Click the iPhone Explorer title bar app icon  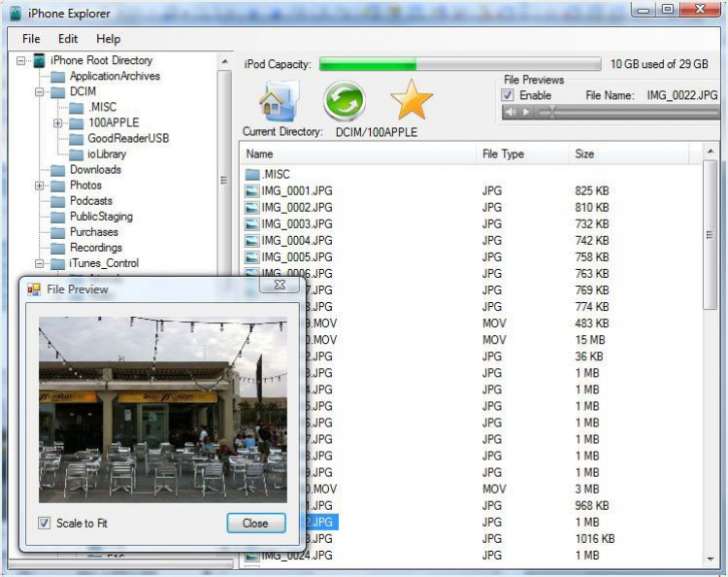16,13
